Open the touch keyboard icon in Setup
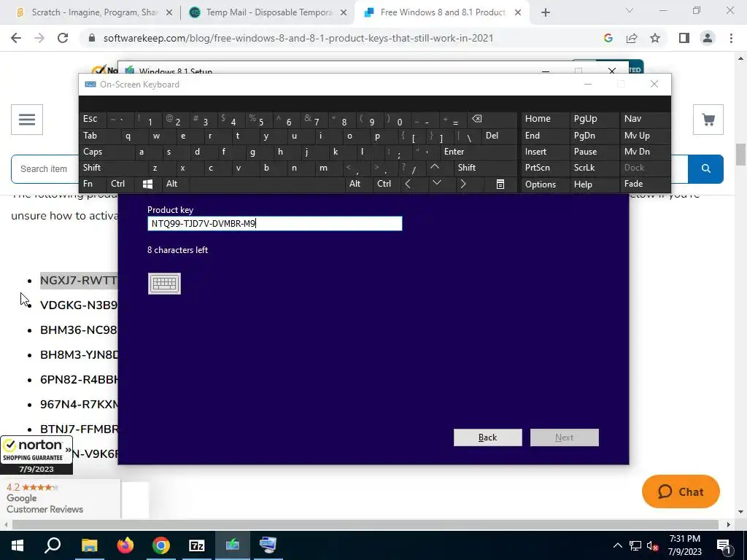 click(x=164, y=284)
